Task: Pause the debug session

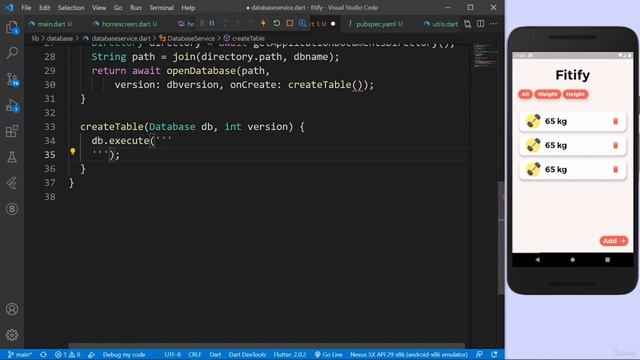Action: [x=211, y=24]
